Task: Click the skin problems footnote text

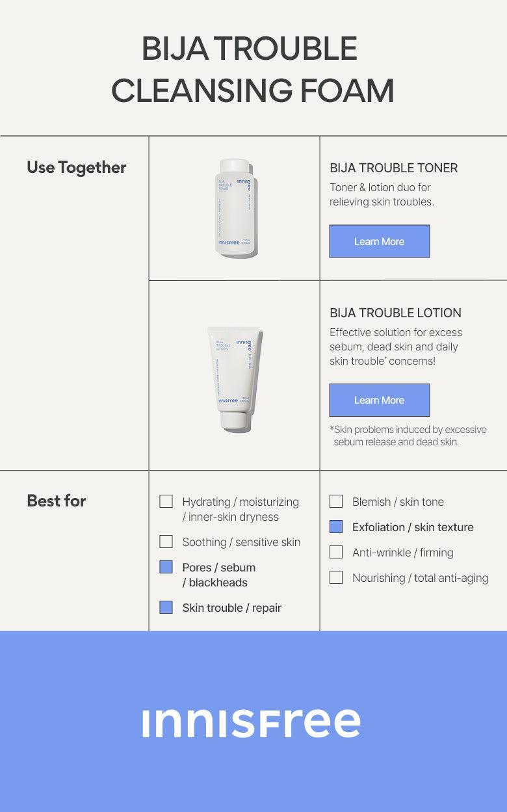Action: click(408, 436)
